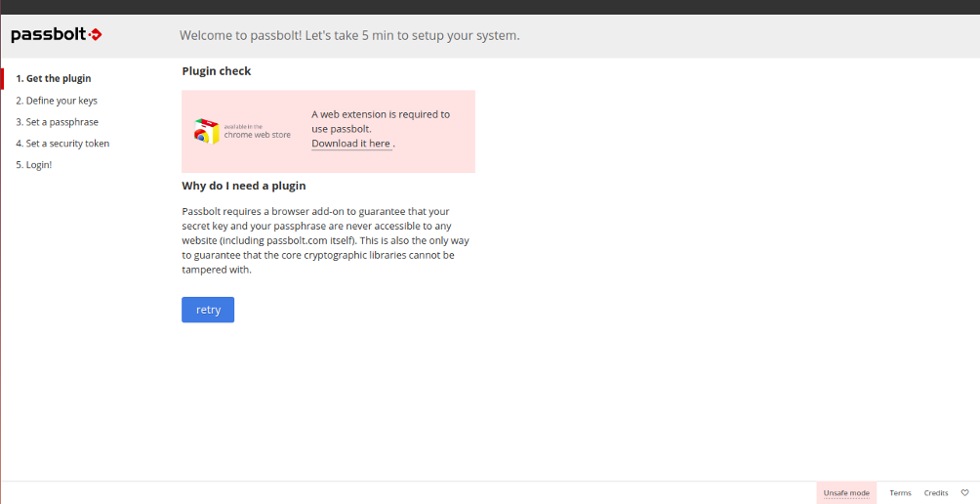Click the blue retry button
Screen dimensions: 980x504
pyautogui.click(x=208, y=310)
